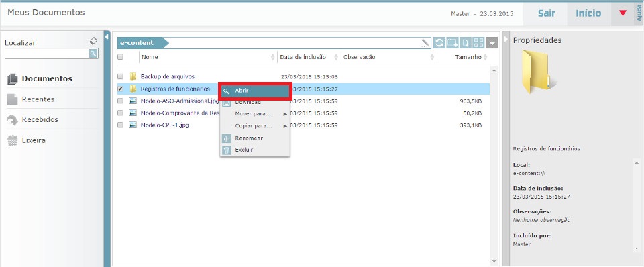This screenshot has height=267, width=644.
Task: Select Excluir in the context menu
Action: coord(256,150)
